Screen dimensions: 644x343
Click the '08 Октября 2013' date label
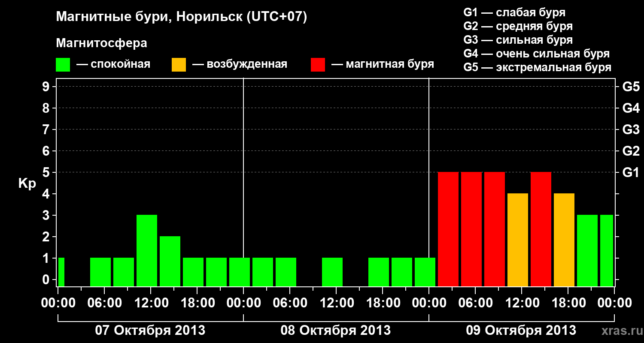pyautogui.click(x=336, y=331)
